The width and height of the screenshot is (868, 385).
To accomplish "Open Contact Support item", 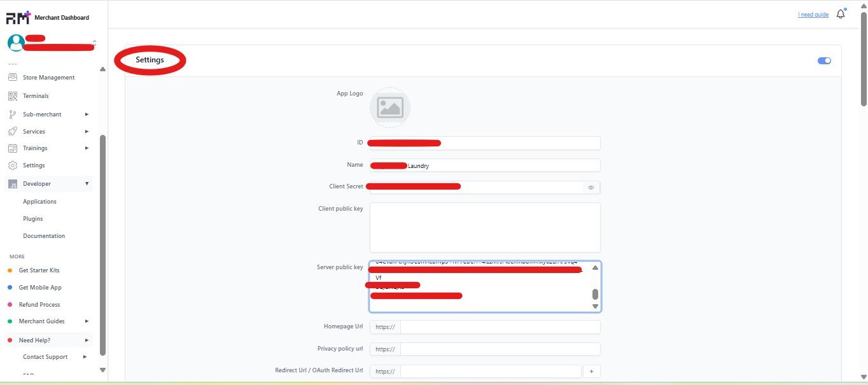I will [45, 356].
